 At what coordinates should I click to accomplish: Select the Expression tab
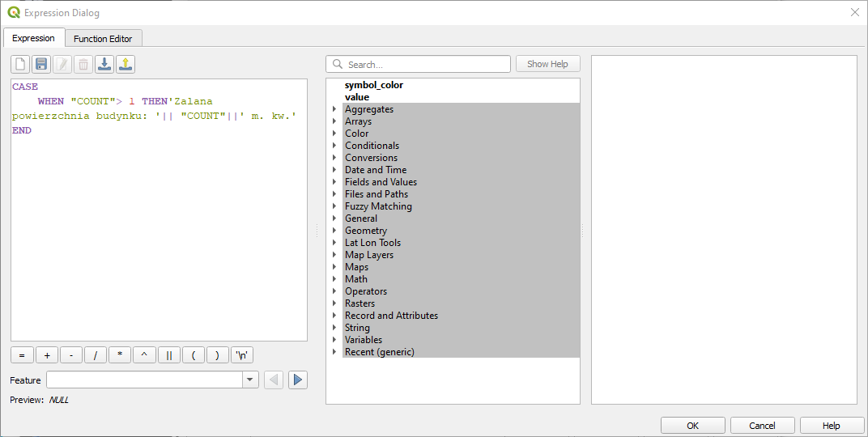click(x=34, y=38)
